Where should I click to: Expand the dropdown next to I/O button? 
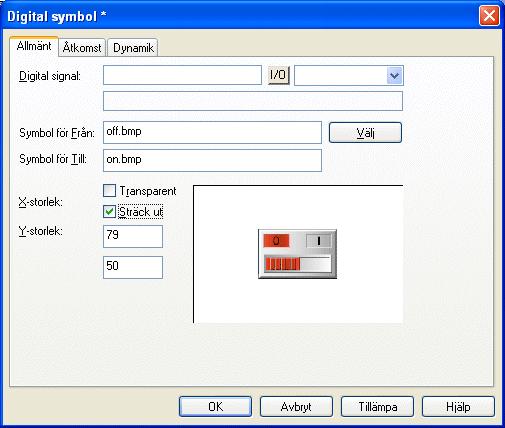(394, 75)
